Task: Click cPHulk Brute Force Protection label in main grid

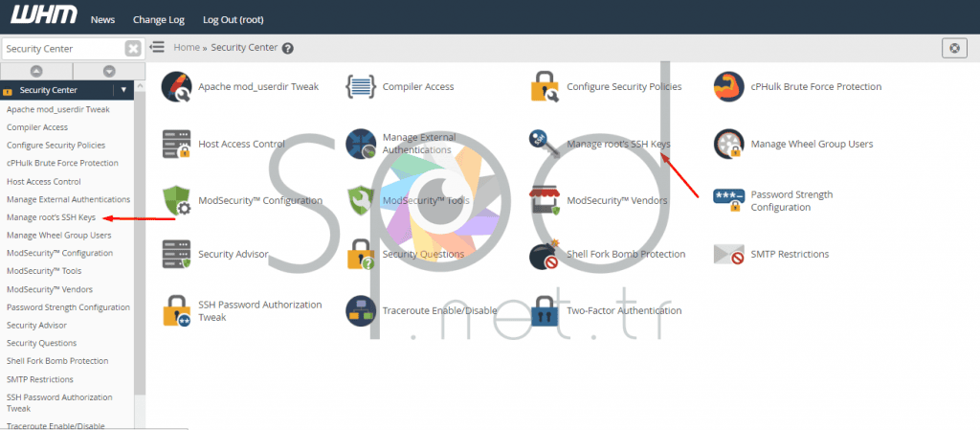Action: pyautogui.click(x=816, y=87)
